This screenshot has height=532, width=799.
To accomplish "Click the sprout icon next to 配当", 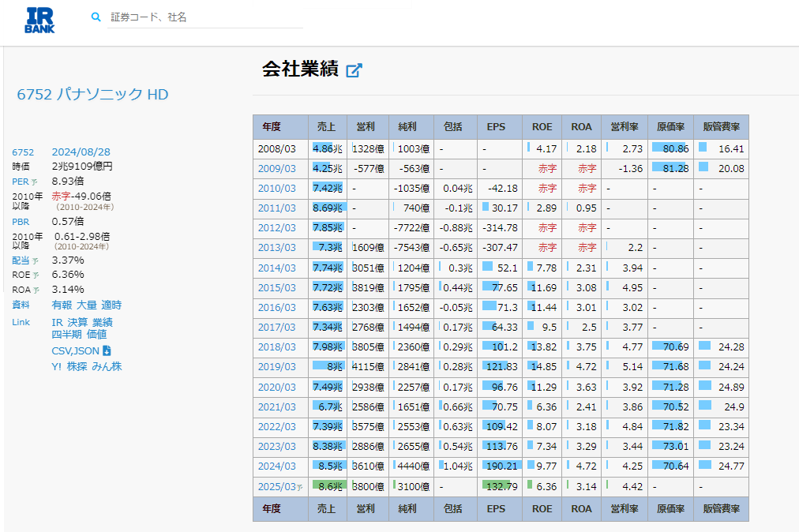I will coord(36,261).
